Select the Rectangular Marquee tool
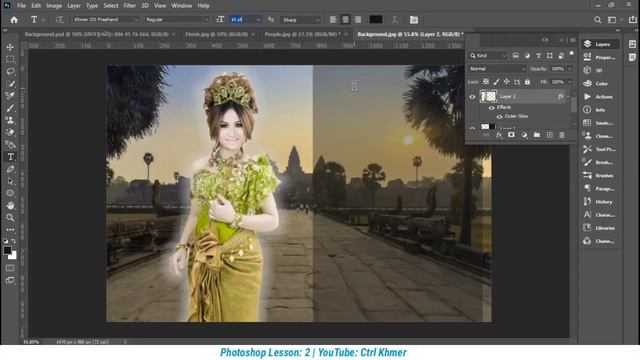The width and height of the screenshot is (640, 360). pyautogui.click(x=10, y=59)
